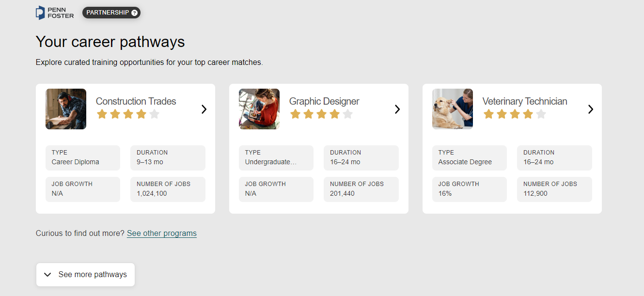Screen dimensions: 644x296
Task: Click the Career Diploma type box
Action: pos(83,158)
